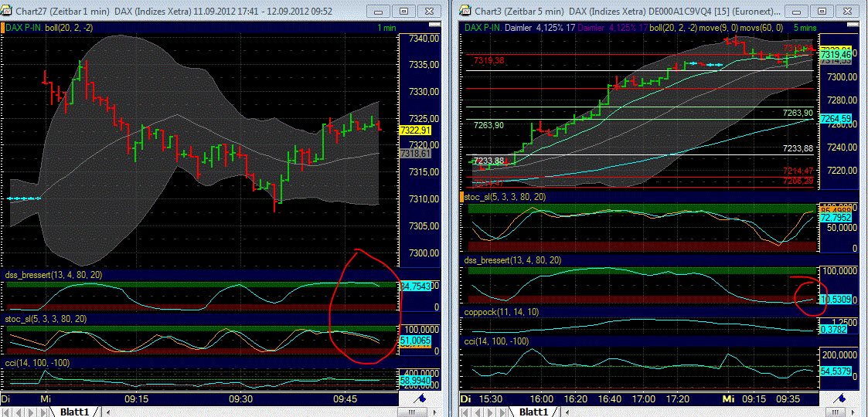Click the red 7214,47 level label
This screenshot has height=417, width=868.
798,171
